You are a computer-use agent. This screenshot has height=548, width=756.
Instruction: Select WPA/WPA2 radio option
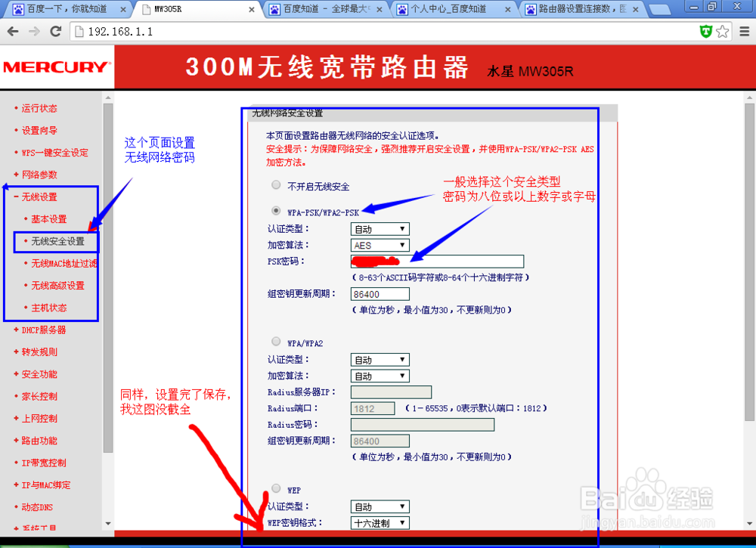pos(276,341)
